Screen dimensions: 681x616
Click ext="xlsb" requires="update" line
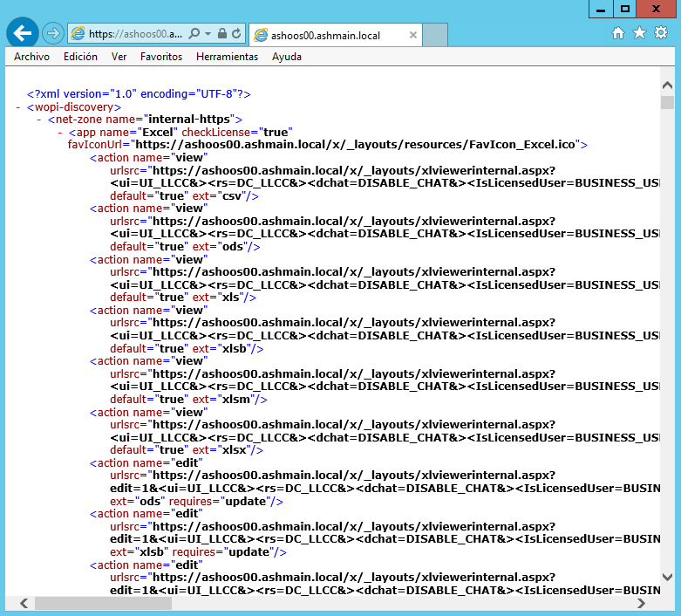point(198,552)
